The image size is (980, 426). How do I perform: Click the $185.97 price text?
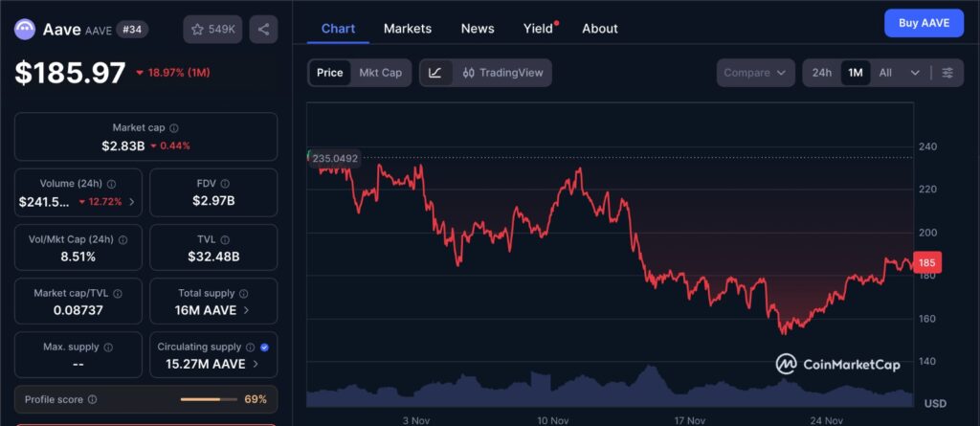point(70,73)
